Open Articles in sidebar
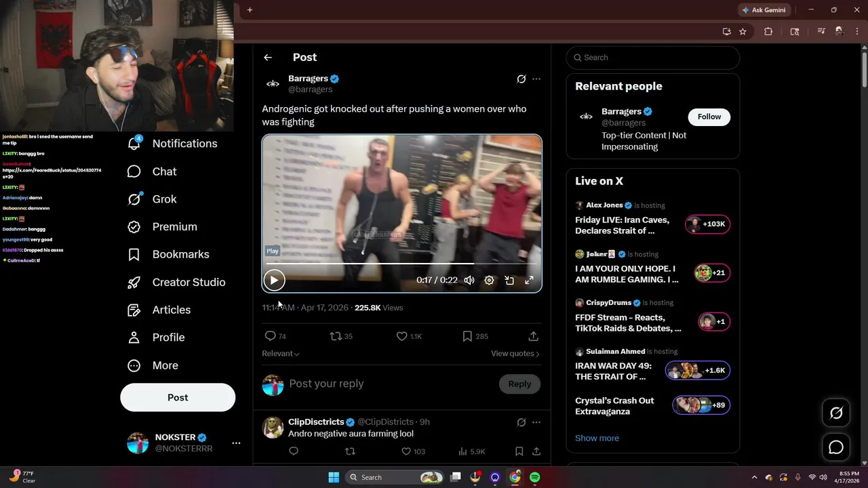Image resolution: width=868 pixels, height=488 pixels. point(159,310)
